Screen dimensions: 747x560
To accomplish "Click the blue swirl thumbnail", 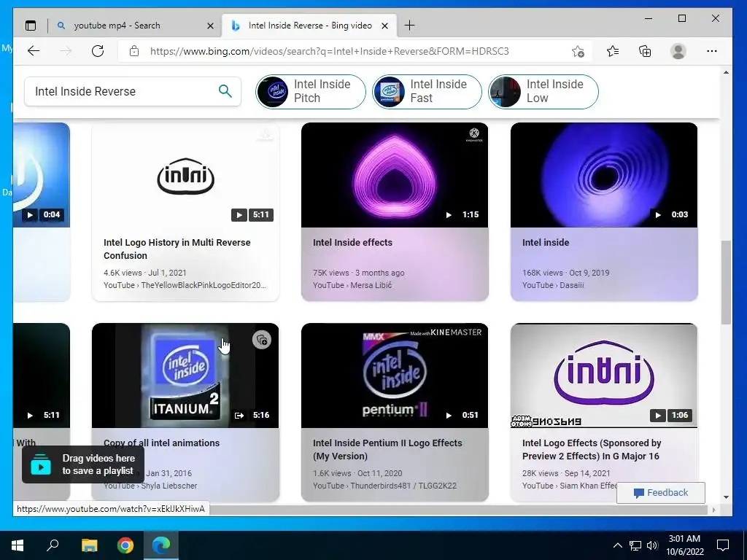I will [603, 175].
